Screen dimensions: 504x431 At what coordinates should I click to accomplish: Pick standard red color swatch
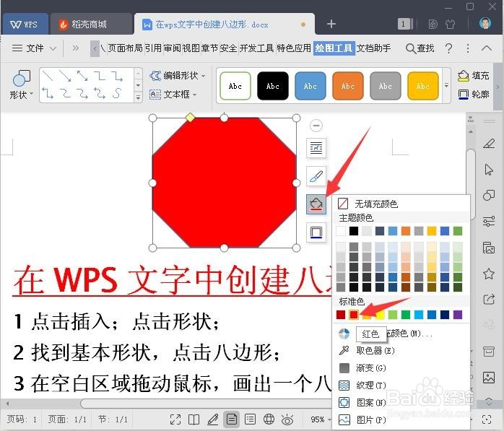point(354,315)
